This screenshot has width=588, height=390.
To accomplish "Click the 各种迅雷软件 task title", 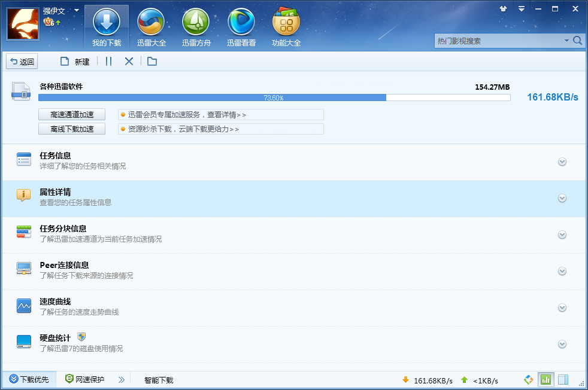I will coord(61,87).
